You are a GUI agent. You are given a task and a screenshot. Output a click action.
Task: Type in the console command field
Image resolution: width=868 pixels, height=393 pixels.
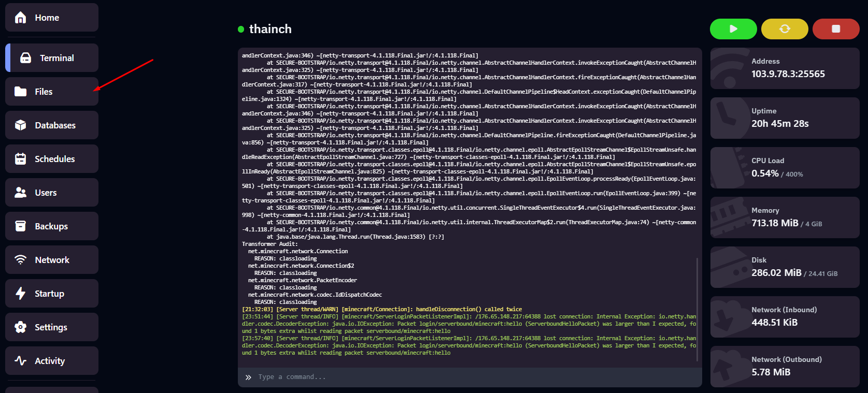point(466,377)
